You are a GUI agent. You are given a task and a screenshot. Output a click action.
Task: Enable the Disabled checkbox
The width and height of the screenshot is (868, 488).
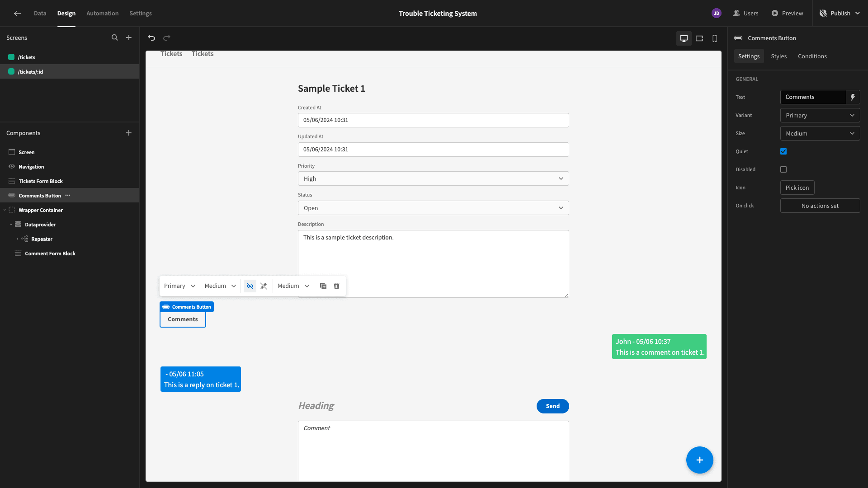tap(783, 169)
